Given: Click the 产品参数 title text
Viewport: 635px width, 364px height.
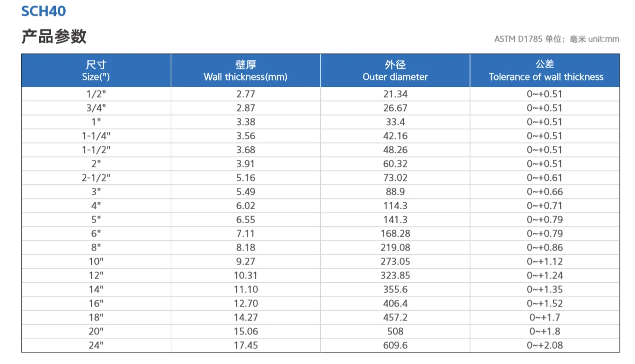Looking at the screenshot, I should [x=54, y=37].
